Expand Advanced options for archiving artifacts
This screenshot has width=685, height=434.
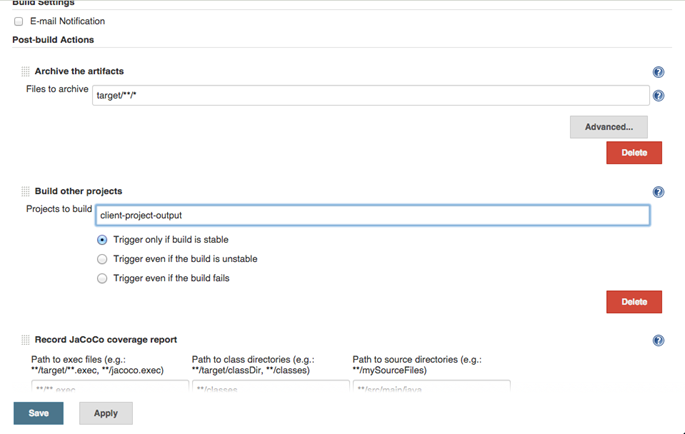click(608, 127)
